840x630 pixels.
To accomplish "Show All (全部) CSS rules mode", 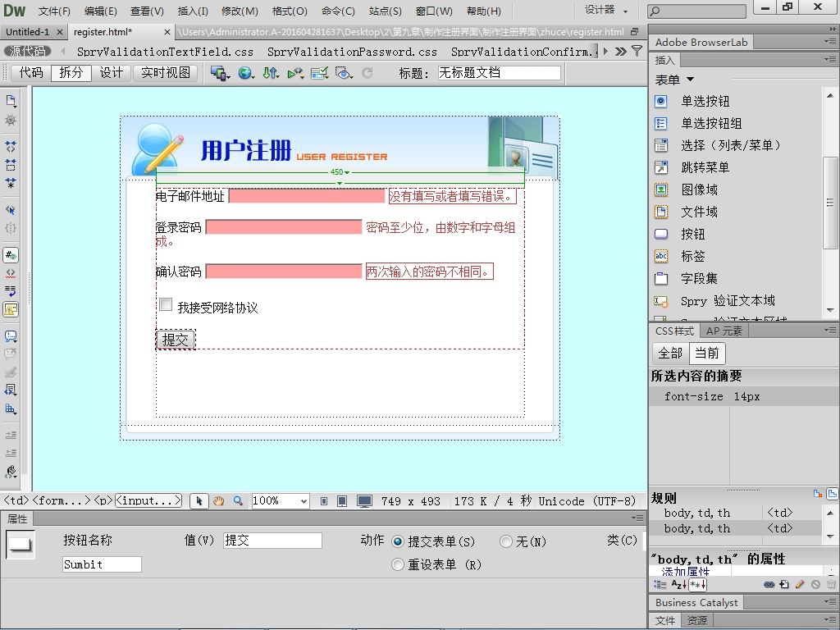I will click(670, 353).
